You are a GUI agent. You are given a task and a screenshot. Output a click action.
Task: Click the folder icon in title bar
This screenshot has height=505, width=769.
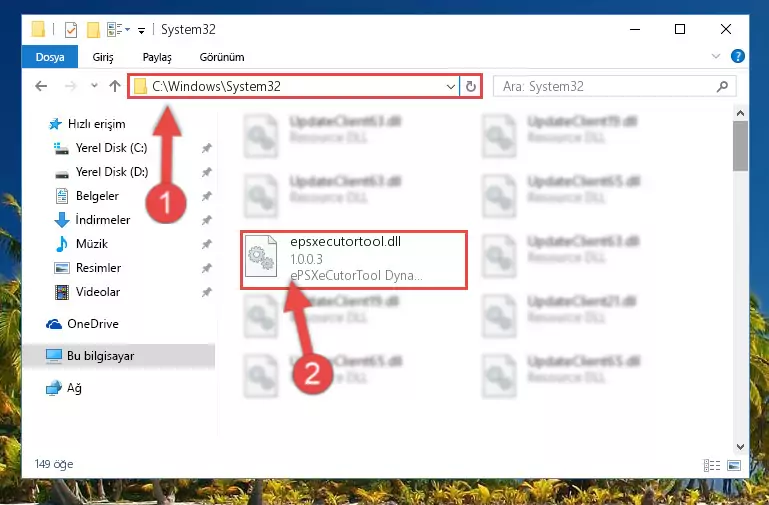click(x=38, y=29)
